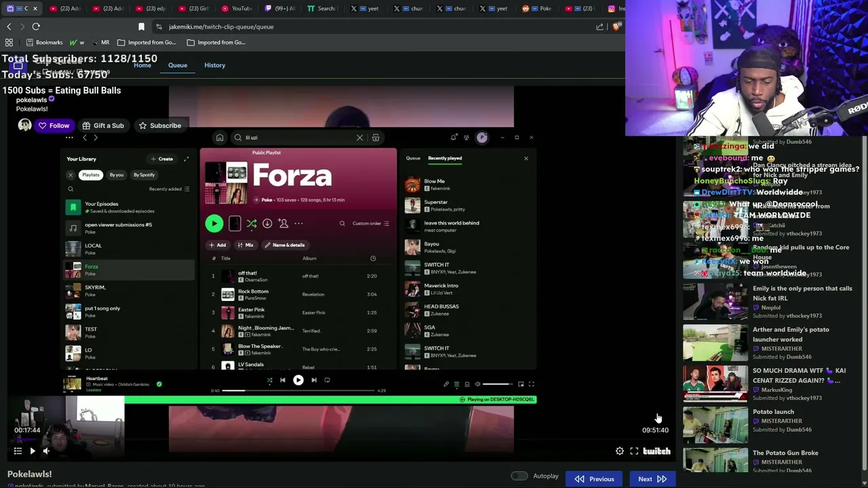Download the Forza playlist
868x488 pixels.
[267, 223]
